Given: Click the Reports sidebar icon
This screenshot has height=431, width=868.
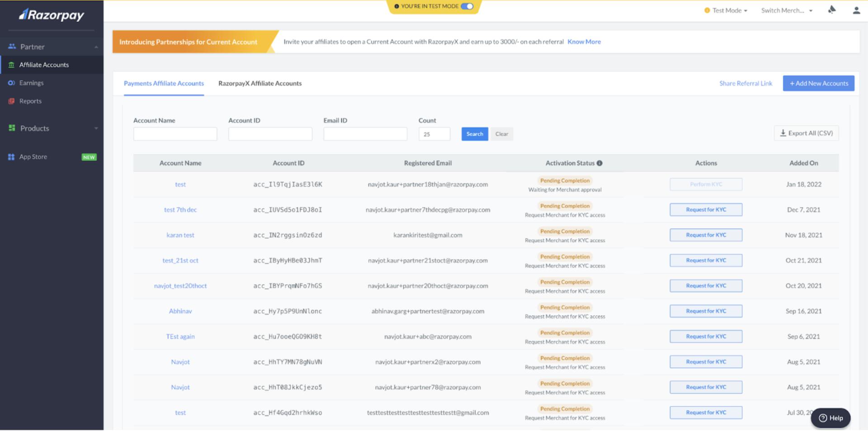Looking at the screenshot, I should pyautogui.click(x=11, y=101).
